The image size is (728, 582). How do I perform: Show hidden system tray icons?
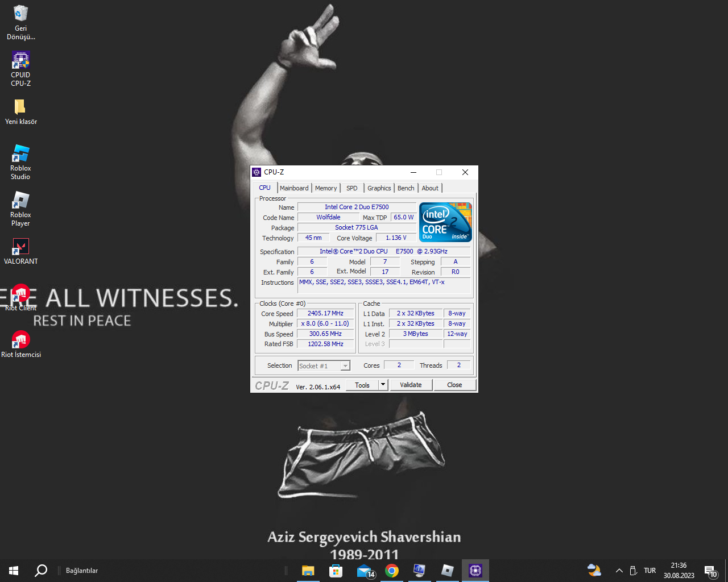[x=619, y=571]
